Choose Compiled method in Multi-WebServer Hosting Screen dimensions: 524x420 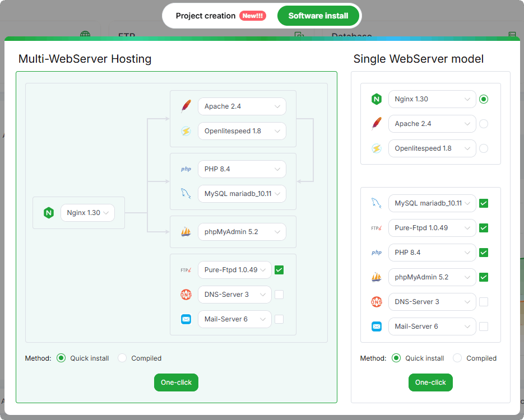point(122,358)
